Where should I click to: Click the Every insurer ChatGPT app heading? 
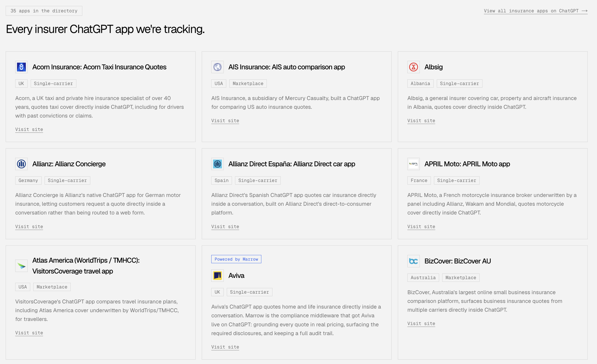[105, 29]
